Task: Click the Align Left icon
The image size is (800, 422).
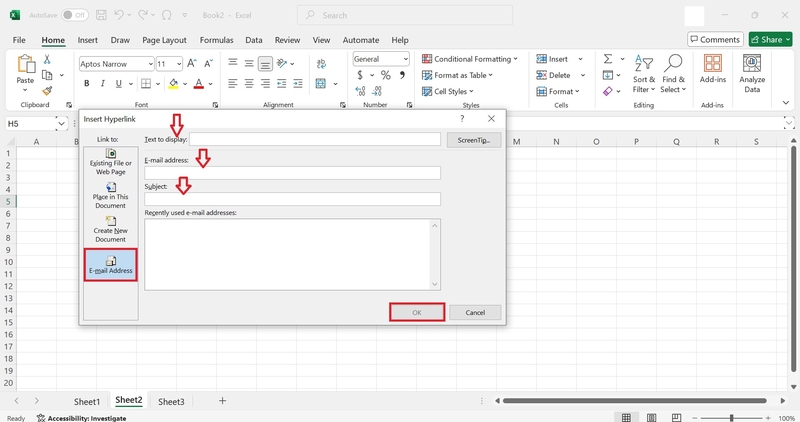Action: (x=233, y=83)
